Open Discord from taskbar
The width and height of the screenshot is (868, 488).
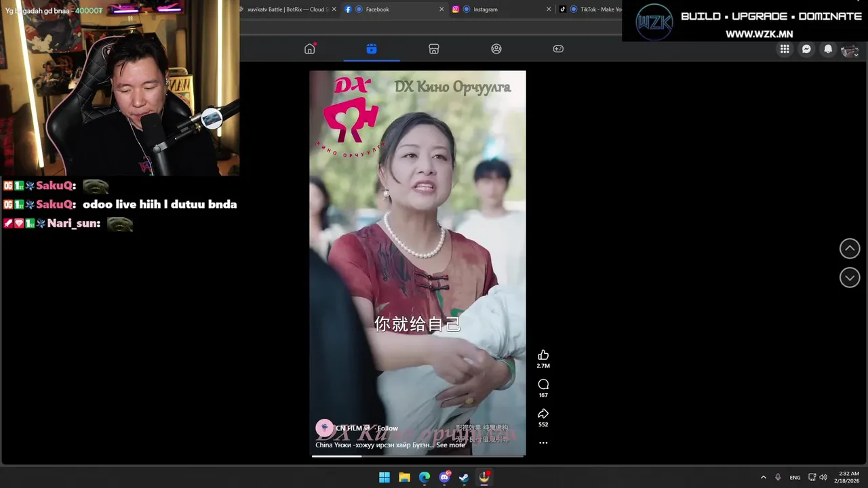tap(444, 477)
